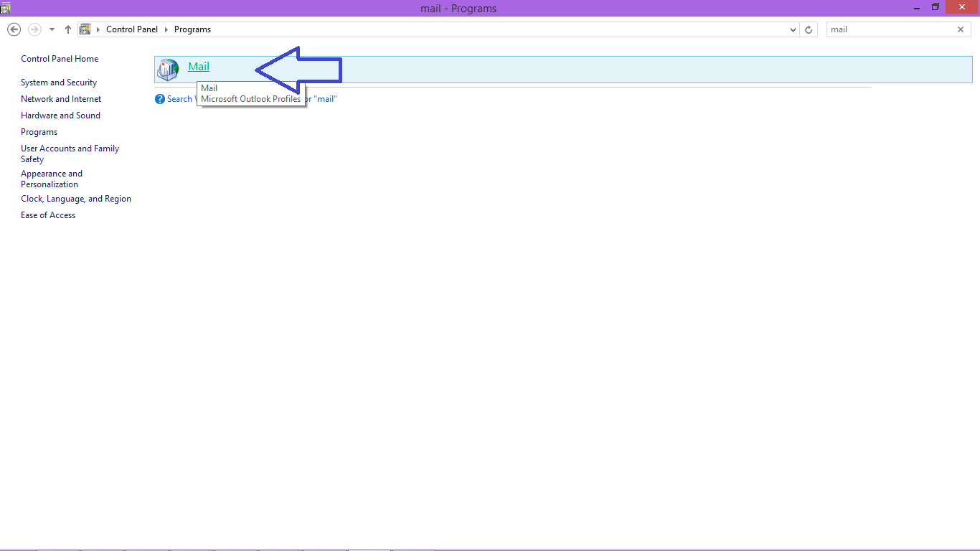Refresh the view with the refresh button

[x=809, y=29]
